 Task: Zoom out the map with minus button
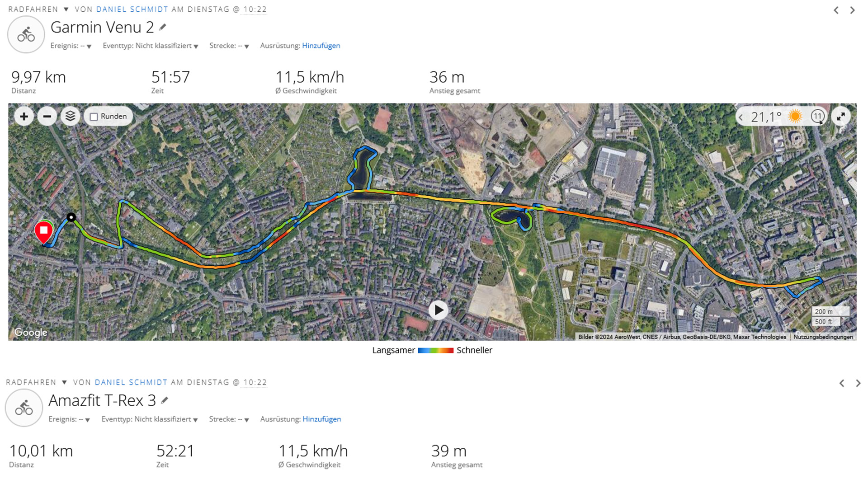47,117
